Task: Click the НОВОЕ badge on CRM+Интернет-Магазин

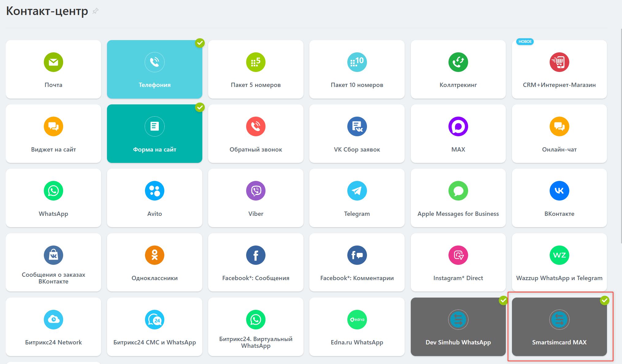Action: (x=525, y=42)
